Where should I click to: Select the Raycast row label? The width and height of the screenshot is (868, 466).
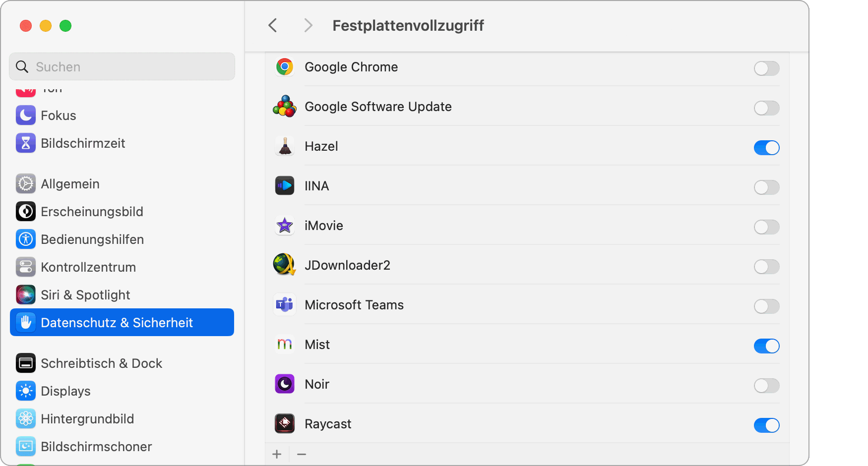[x=328, y=424]
